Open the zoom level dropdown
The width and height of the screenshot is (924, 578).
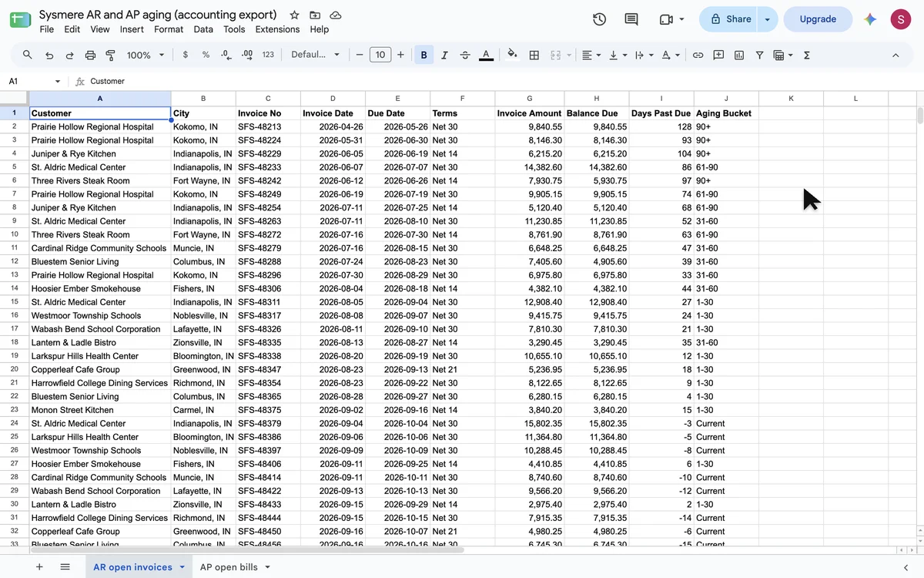click(x=146, y=55)
